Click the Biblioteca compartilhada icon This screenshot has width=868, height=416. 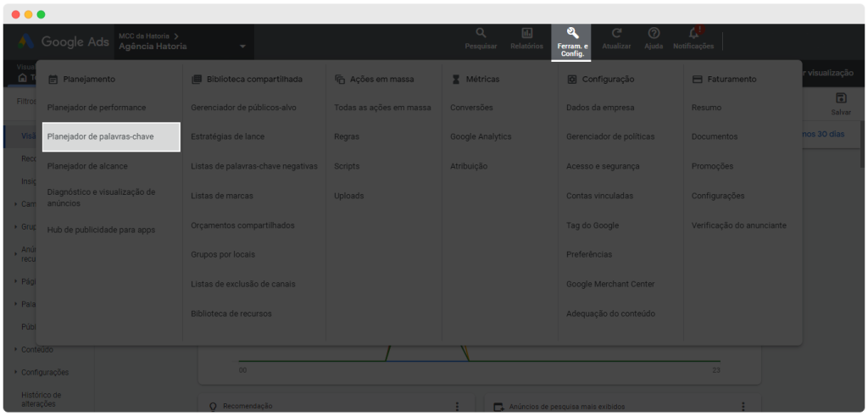[196, 80]
